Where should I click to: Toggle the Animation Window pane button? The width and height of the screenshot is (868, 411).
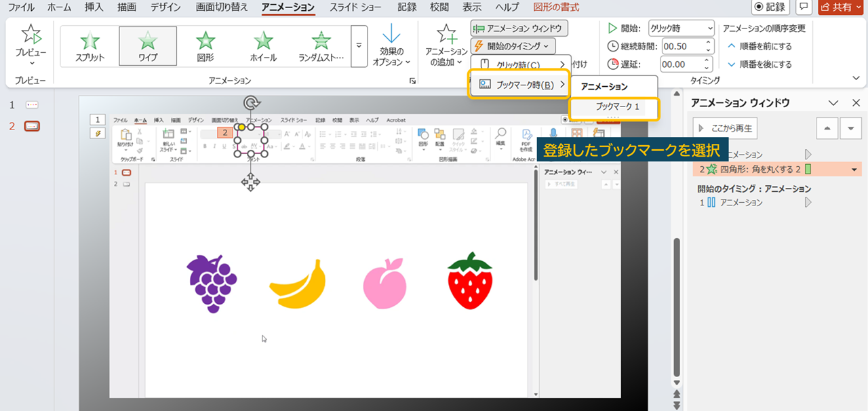click(x=519, y=28)
